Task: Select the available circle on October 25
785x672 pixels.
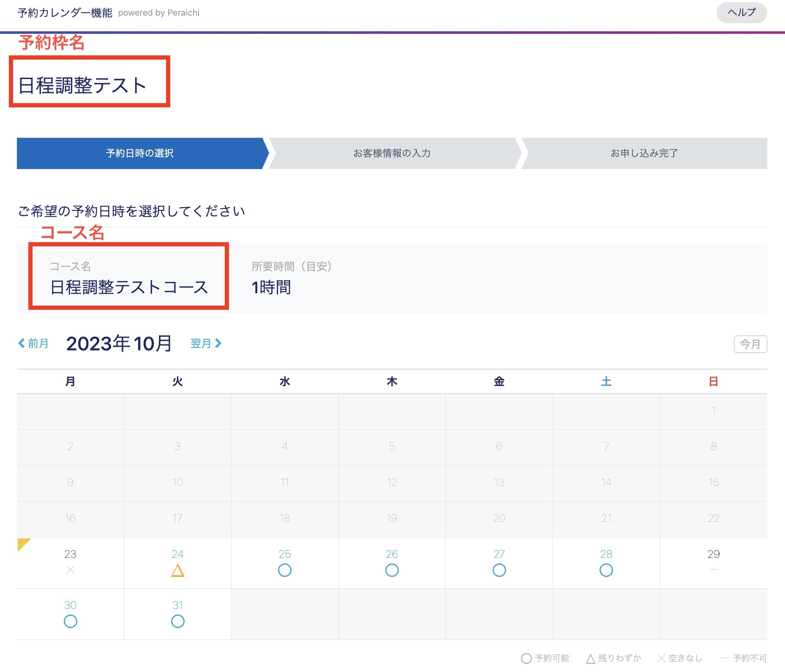Action: pyautogui.click(x=285, y=570)
